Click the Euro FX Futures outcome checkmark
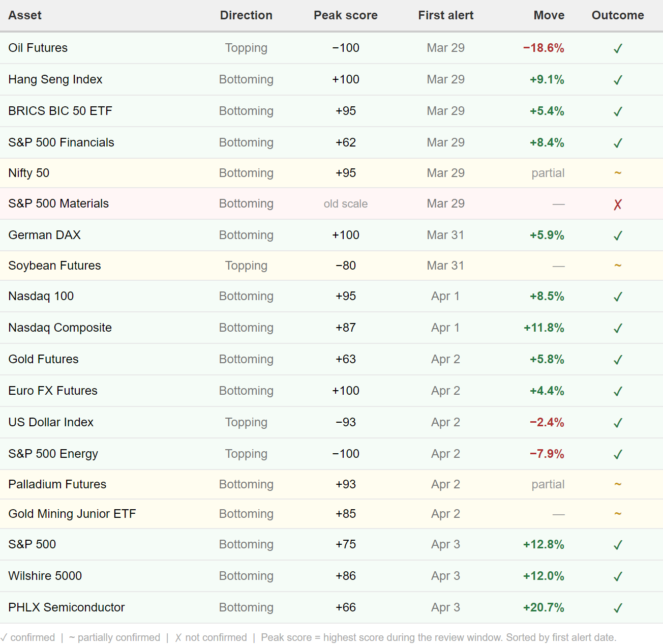This screenshot has width=663, height=644. click(618, 391)
